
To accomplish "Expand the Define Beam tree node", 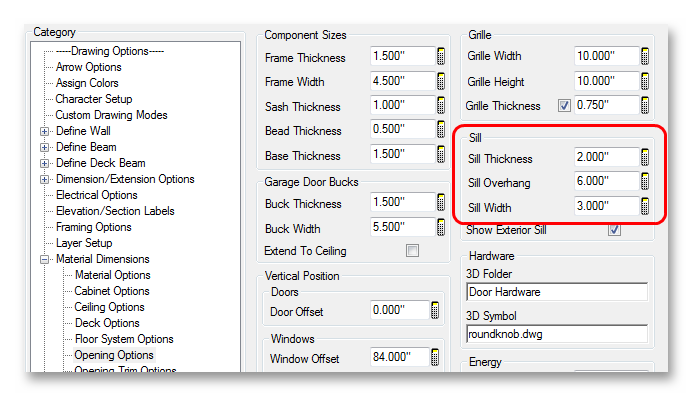I will (44, 147).
